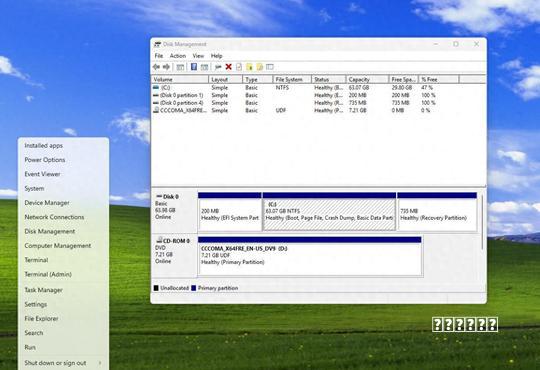Sort by the % Free column header
Viewport: 540px width, 370px height.
[439, 80]
